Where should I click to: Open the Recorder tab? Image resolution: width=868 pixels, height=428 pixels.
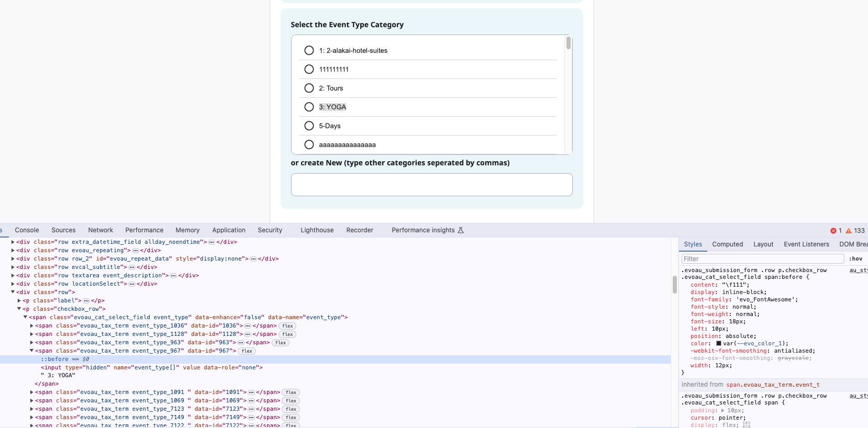360,230
